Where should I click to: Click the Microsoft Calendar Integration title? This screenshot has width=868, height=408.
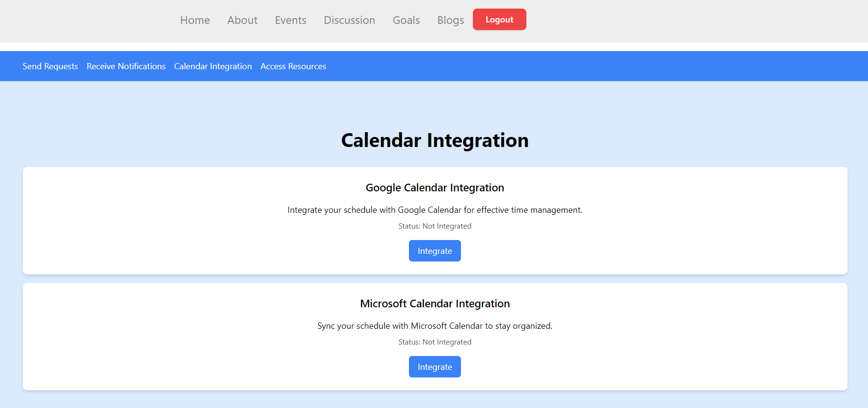[435, 303]
